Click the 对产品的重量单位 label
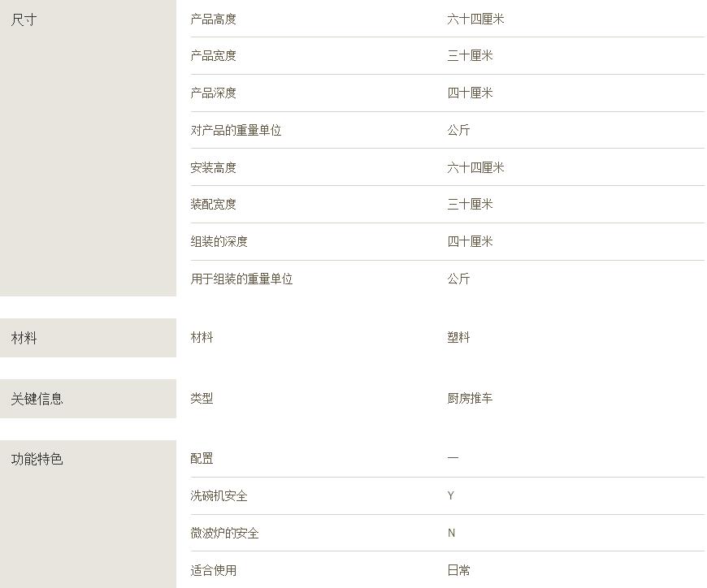707x588 pixels. [236, 131]
